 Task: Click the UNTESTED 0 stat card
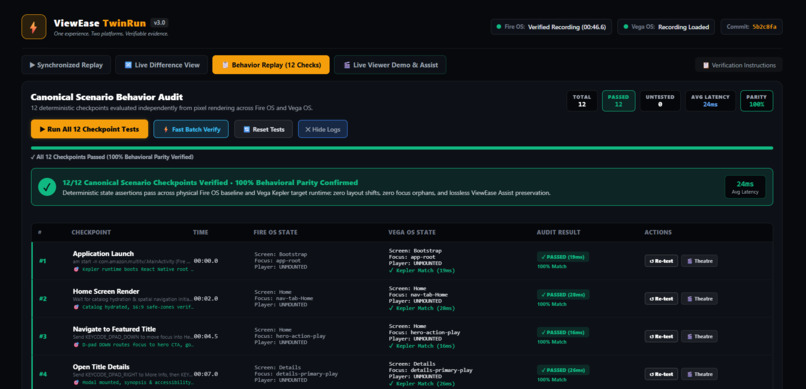(x=660, y=101)
